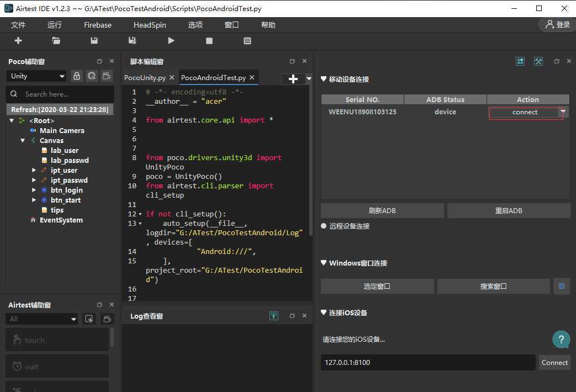Open the 窗口 menu

232,25
